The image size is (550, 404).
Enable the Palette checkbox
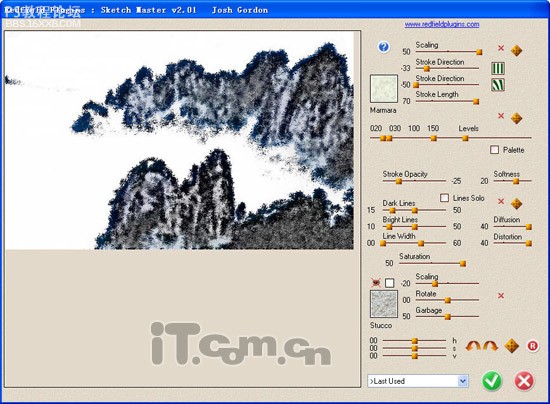tap(495, 150)
